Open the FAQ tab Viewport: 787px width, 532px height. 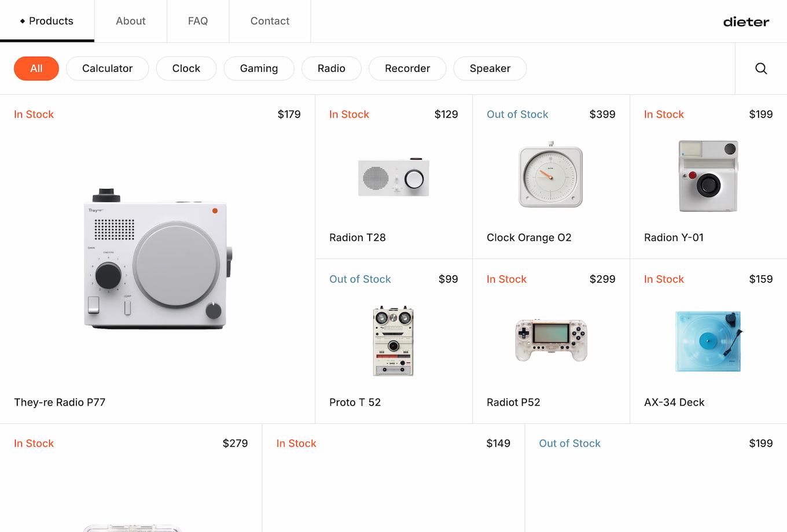point(198,21)
